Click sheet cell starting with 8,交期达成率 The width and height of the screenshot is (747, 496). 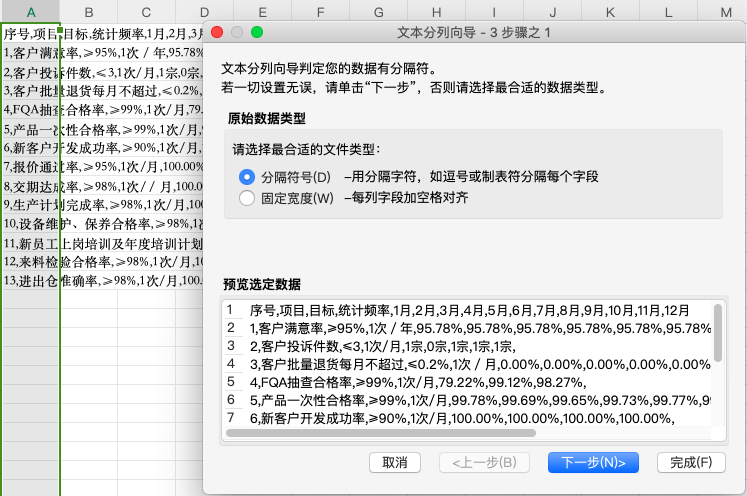tap(30, 186)
